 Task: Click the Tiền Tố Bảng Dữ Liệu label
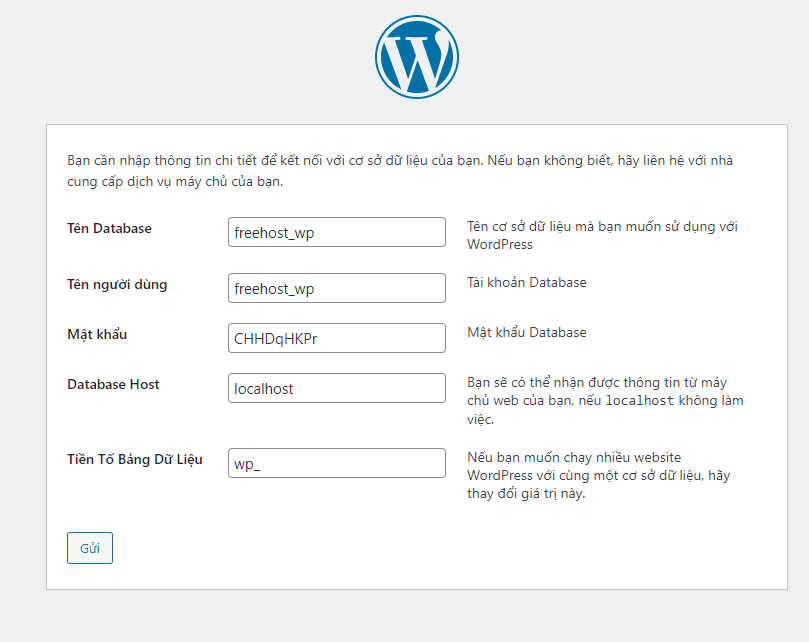pyautogui.click(x=135, y=459)
